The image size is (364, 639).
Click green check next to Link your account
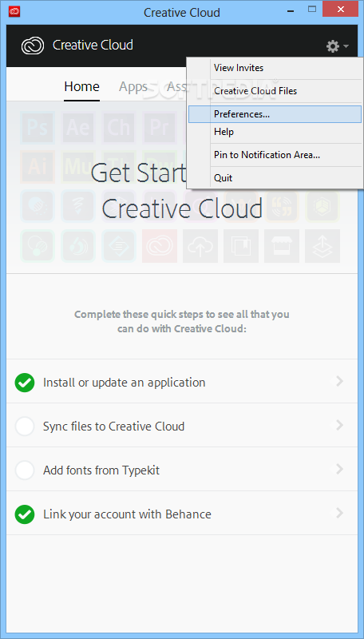pyautogui.click(x=25, y=514)
